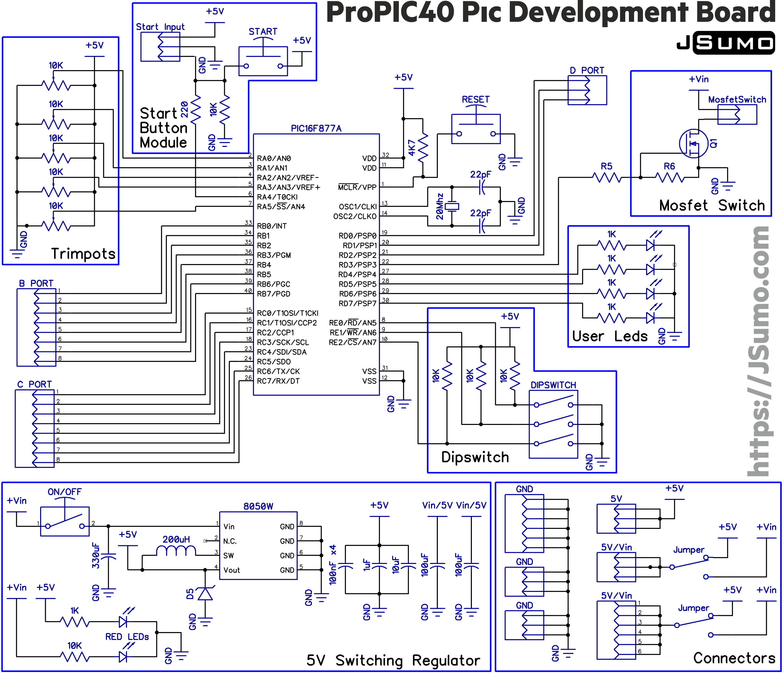Click the DIPSWITCH component block
This screenshot has width=784, height=674.
[553, 424]
